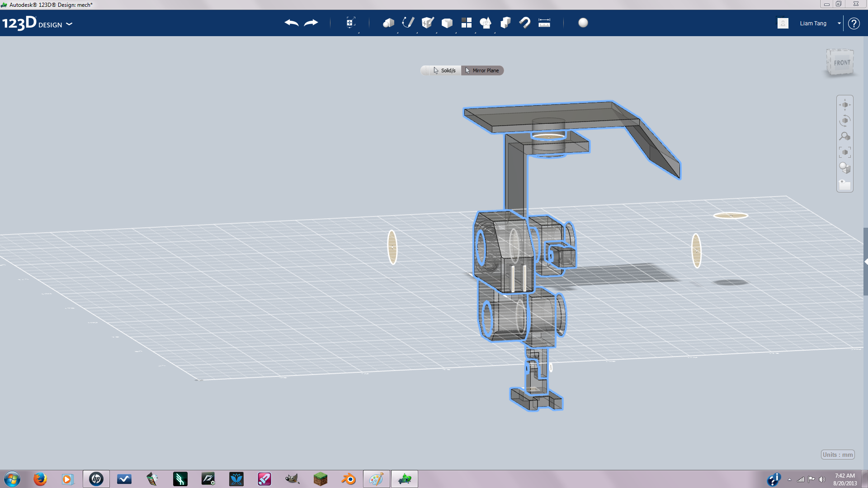Select the Sketch tool
The height and width of the screenshot is (488, 868).
(x=408, y=23)
